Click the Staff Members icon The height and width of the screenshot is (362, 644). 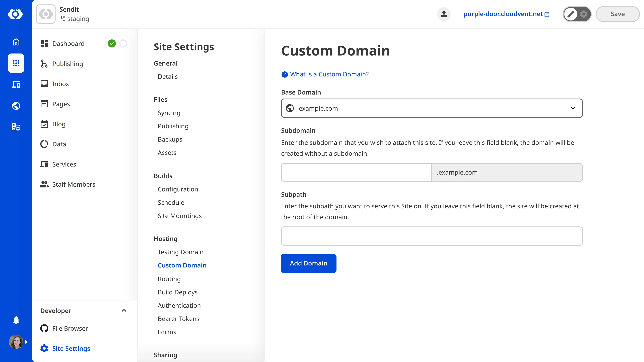pos(44,184)
